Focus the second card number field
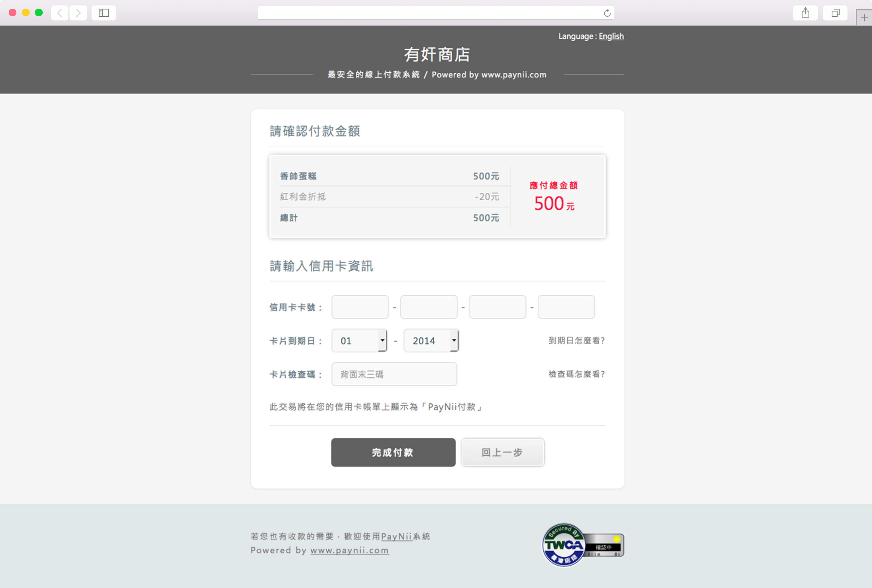 click(x=429, y=307)
